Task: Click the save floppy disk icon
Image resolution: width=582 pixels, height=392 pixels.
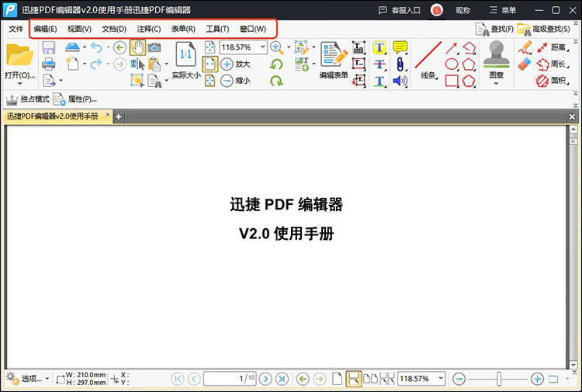Action: pos(49,47)
